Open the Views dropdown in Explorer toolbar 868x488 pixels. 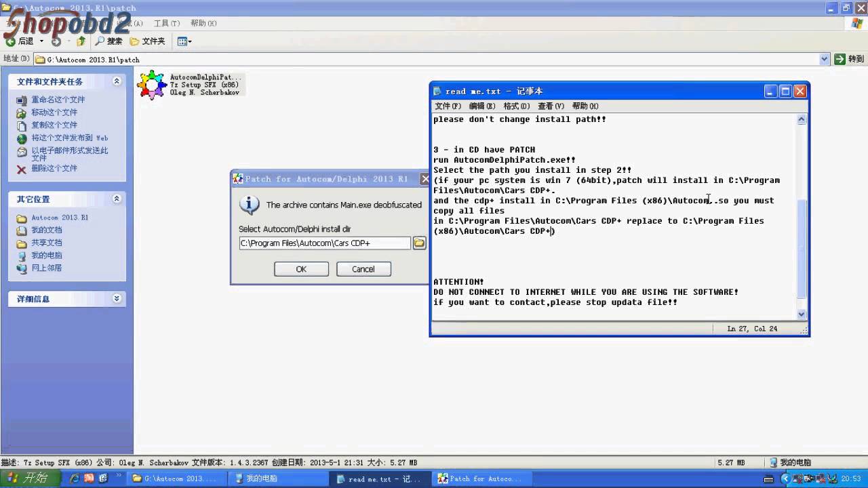[x=184, y=41]
